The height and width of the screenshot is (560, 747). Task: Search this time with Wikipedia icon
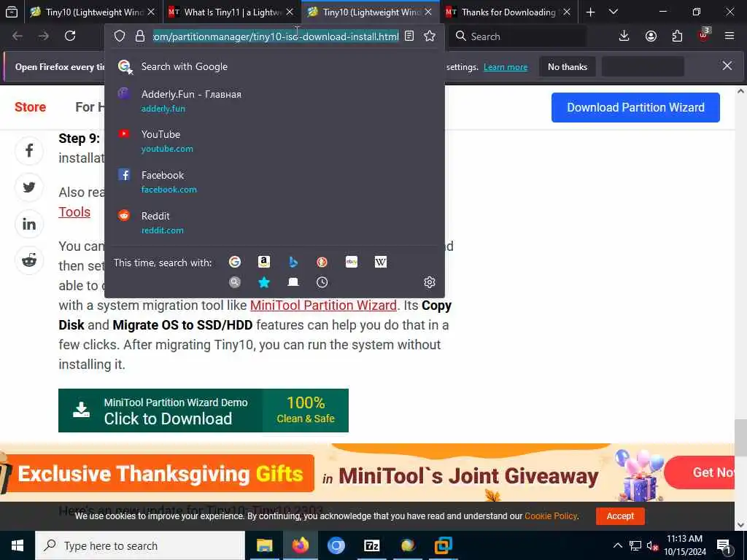pos(381,262)
